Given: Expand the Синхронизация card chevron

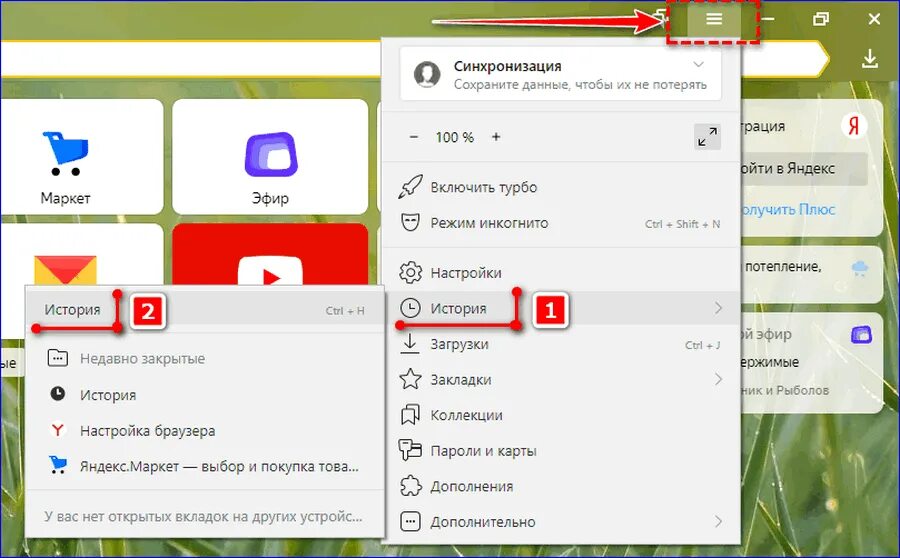Looking at the screenshot, I should point(699,64).
